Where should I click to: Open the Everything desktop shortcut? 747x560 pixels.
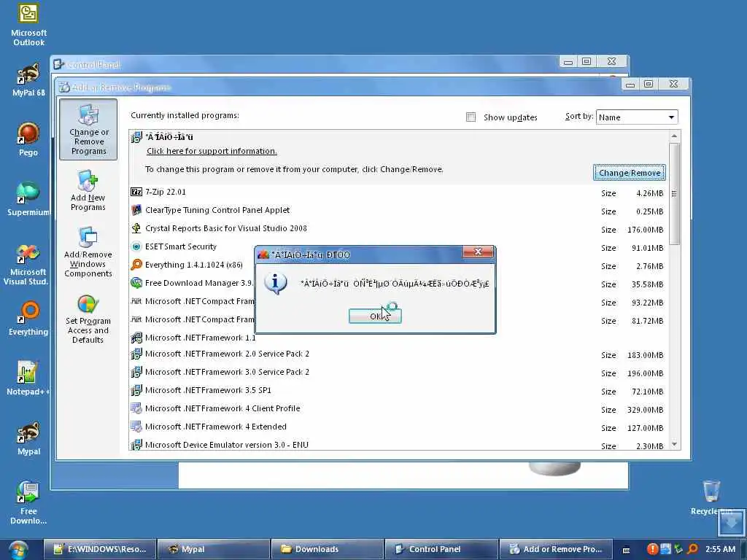coord(28,318)
